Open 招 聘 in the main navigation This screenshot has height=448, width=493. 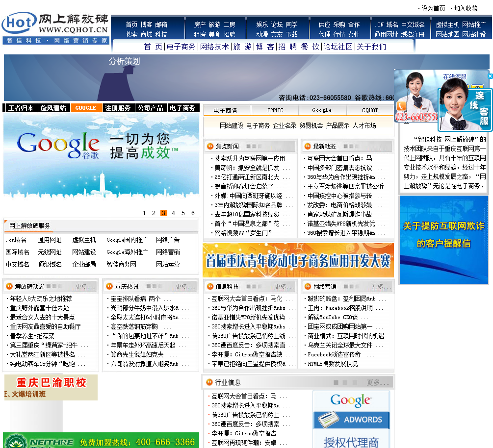287,47
